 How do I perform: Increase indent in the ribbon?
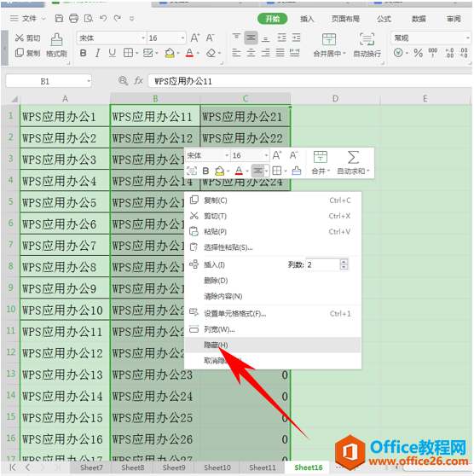coord(296,38)
